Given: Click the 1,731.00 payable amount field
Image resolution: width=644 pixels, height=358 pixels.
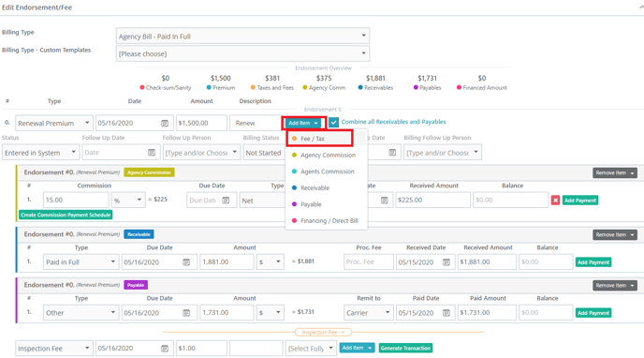Looking at the screenshot, I should (227, 313).
